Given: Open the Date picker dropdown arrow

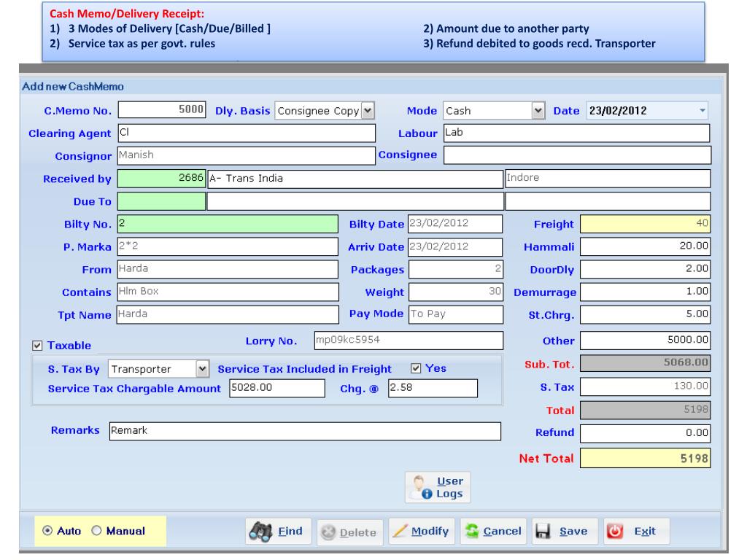Looking at the screenshot, I should coord(703,111).
